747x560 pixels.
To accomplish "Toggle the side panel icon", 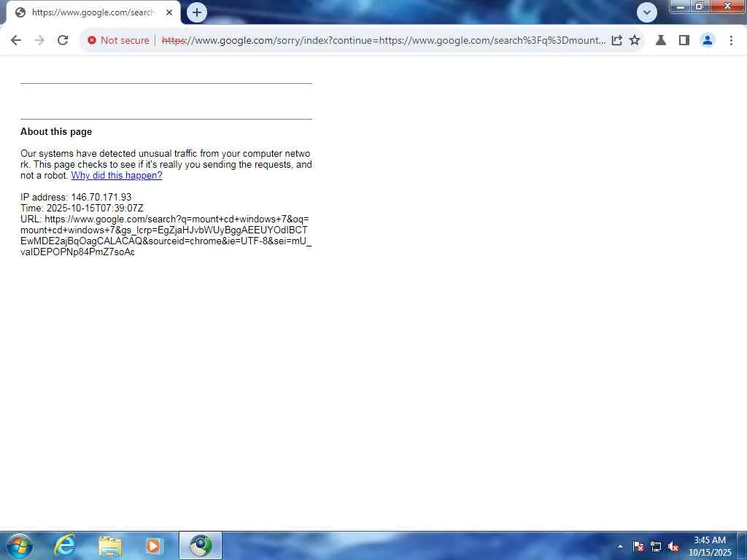I will coord(684,41).
